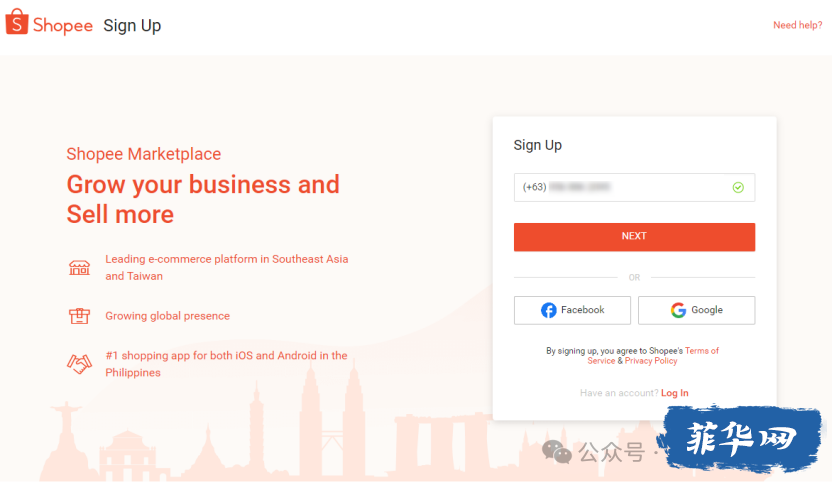Click the Facebook logo icon
Screen dimensions: 832x485
click(549, 310)
